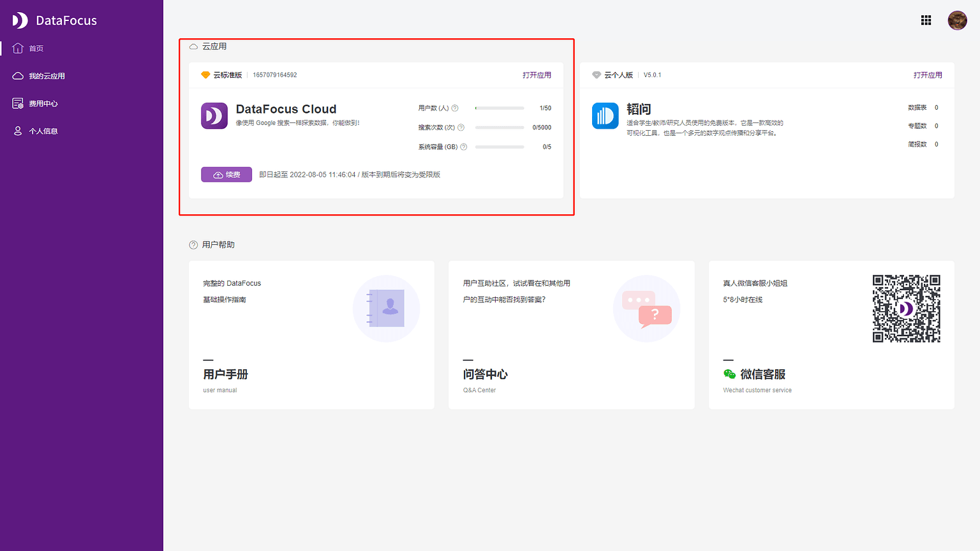
Task: Click the billing icon beside 费用中心
Action: 18,103
